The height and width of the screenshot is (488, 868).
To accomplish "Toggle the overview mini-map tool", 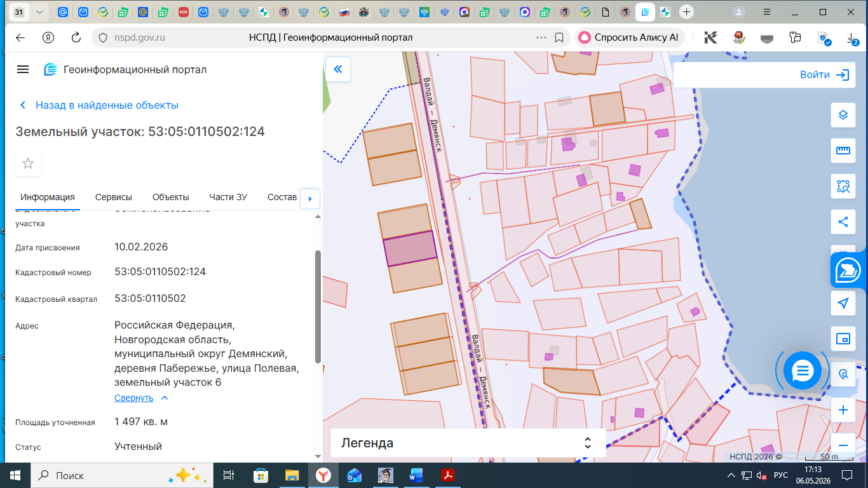I will point(843,339).
